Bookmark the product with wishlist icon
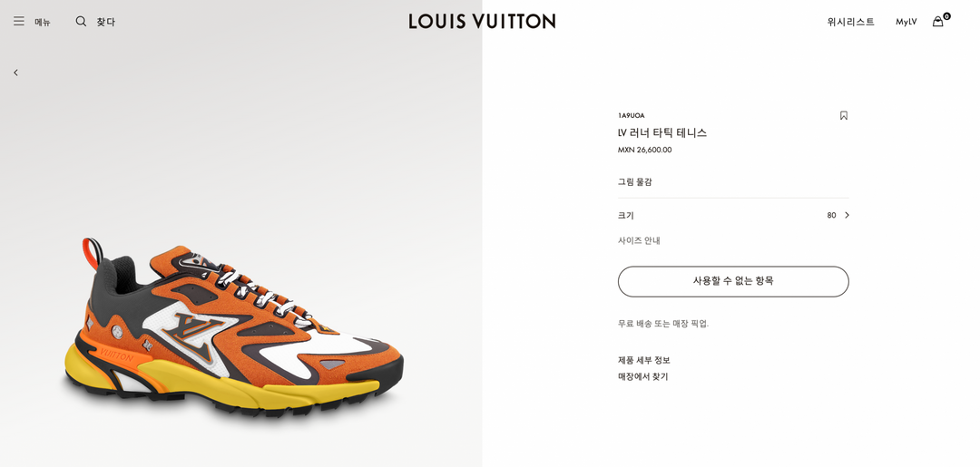The height and width of the screenshot is (467, 980). tap(844, 115)
